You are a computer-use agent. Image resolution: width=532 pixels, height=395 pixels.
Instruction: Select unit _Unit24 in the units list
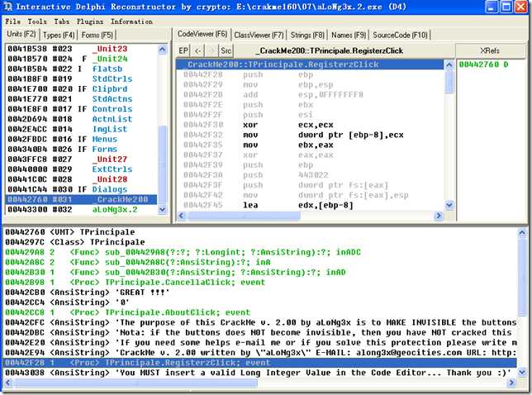tap(81, 59)
